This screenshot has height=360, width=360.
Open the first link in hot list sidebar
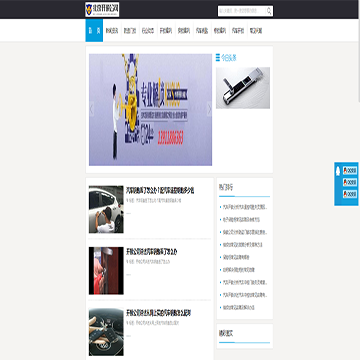pyautogui.click(x=245, y=207)
